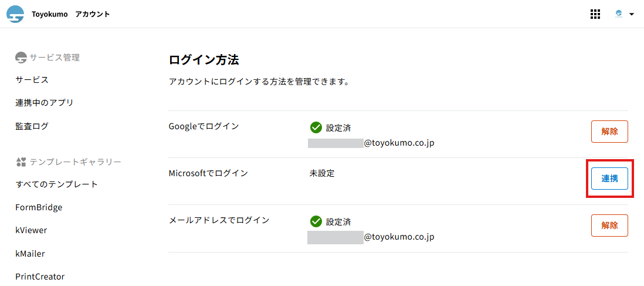This screenshot has height=286, width=644.
Task: Open kViewer templates link
Action: [31, 230]
